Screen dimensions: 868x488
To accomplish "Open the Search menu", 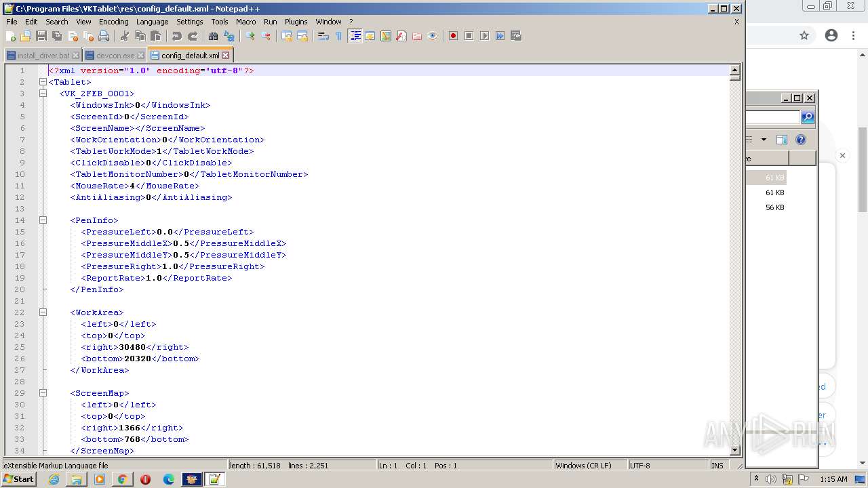I will [57, 22].
